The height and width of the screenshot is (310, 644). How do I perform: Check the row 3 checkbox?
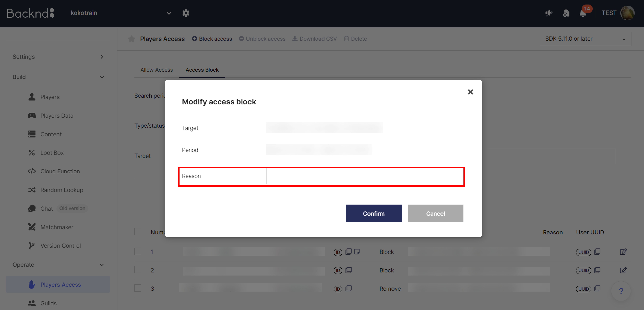pyautogui.click(x=138, y=288)
